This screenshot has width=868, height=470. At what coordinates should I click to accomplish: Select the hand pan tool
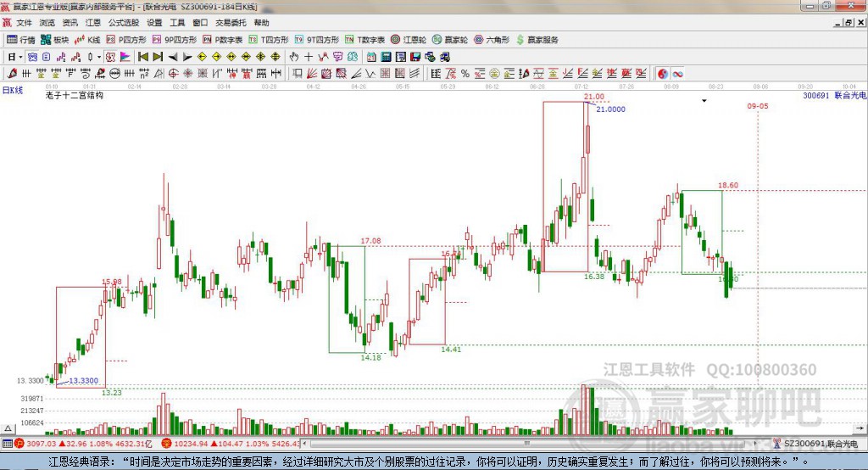pos(294,57)
